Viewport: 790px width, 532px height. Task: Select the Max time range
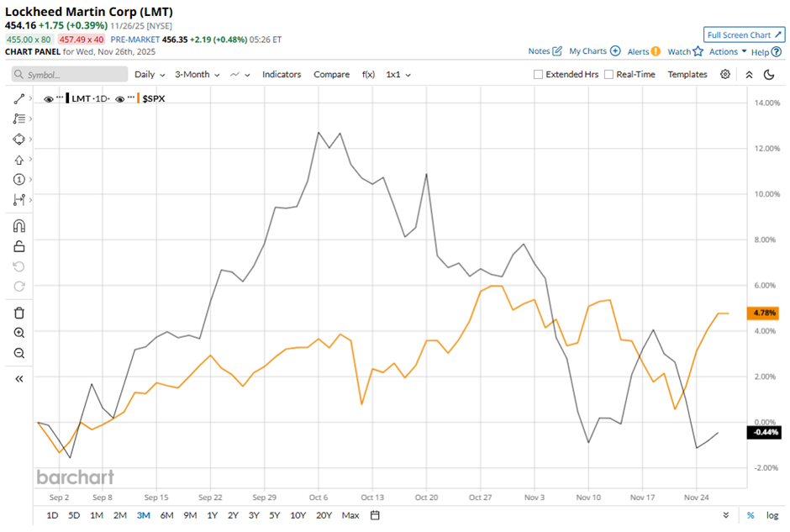click(350, 515)
